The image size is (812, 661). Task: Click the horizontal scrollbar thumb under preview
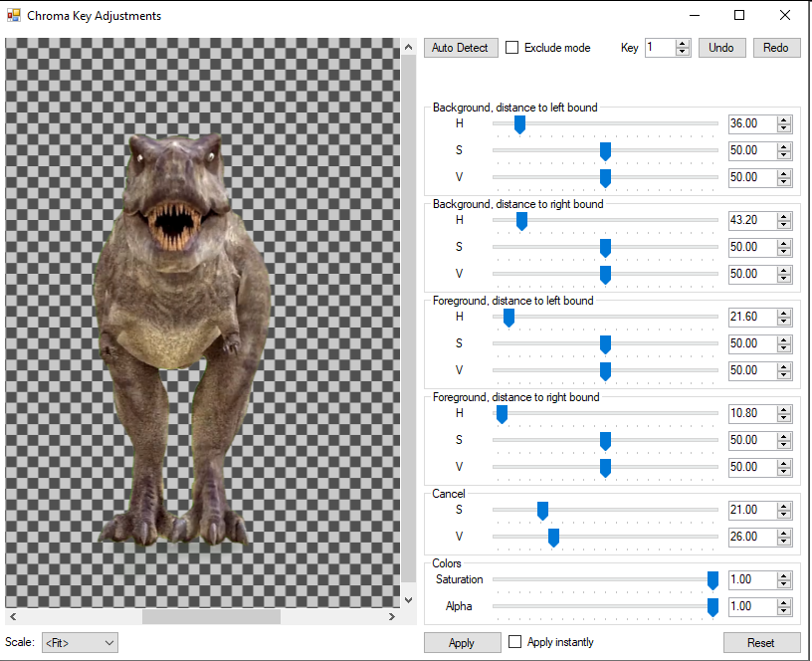coord(211,616)
